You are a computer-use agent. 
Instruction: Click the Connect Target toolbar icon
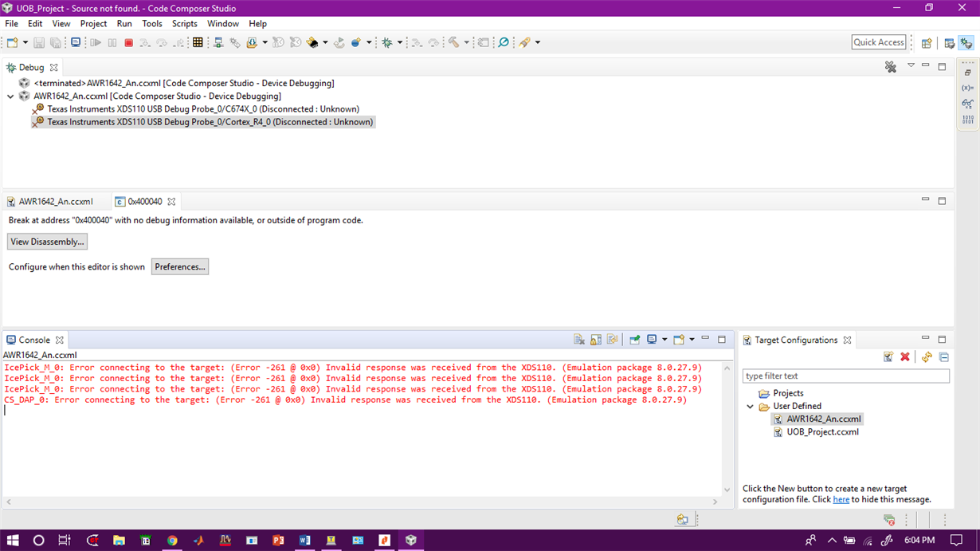pos(218,42)
